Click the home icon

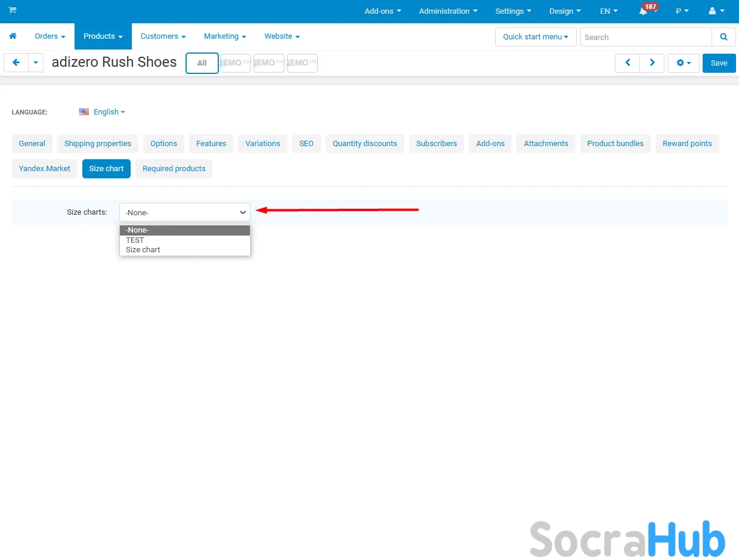(13, 36)
